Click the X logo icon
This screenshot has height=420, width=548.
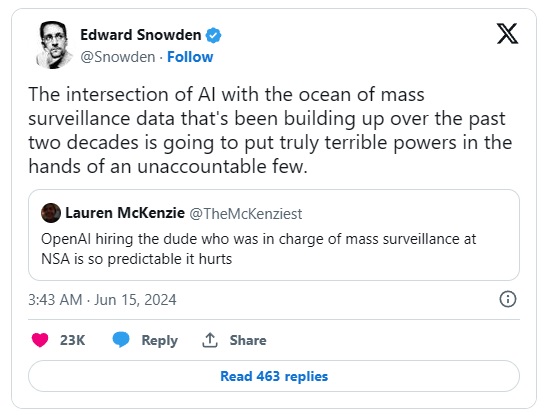(507, 34)
